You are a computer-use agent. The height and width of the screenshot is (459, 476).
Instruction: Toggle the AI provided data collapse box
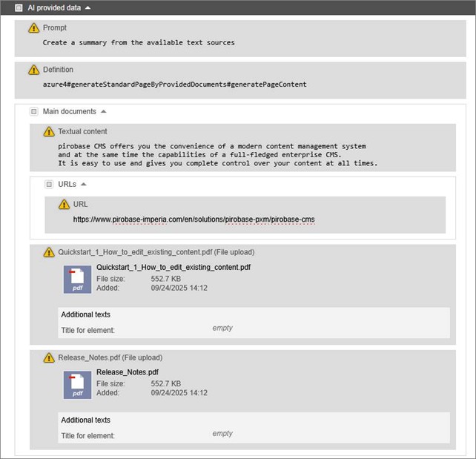coord(19,7)
